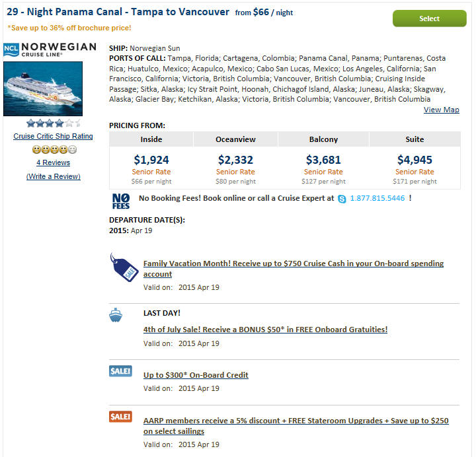Open Up to $300 On-Board Credit offer
The height and width of the screenshot is (457, 476).
click(196, 375)
